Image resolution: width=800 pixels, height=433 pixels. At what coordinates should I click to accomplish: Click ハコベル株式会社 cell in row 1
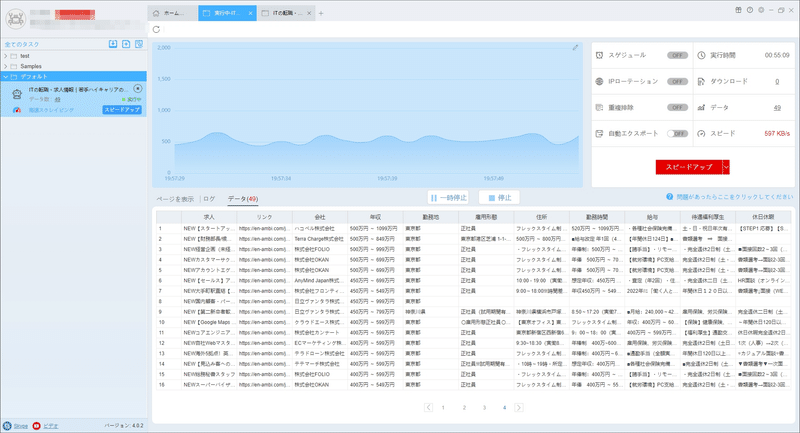[320, 228]
